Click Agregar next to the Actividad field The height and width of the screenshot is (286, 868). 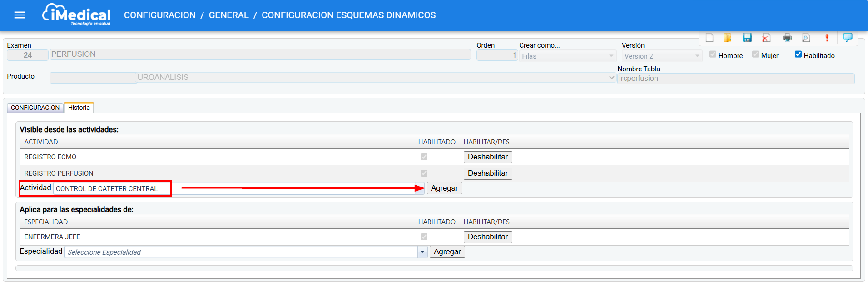click(444, 188)
